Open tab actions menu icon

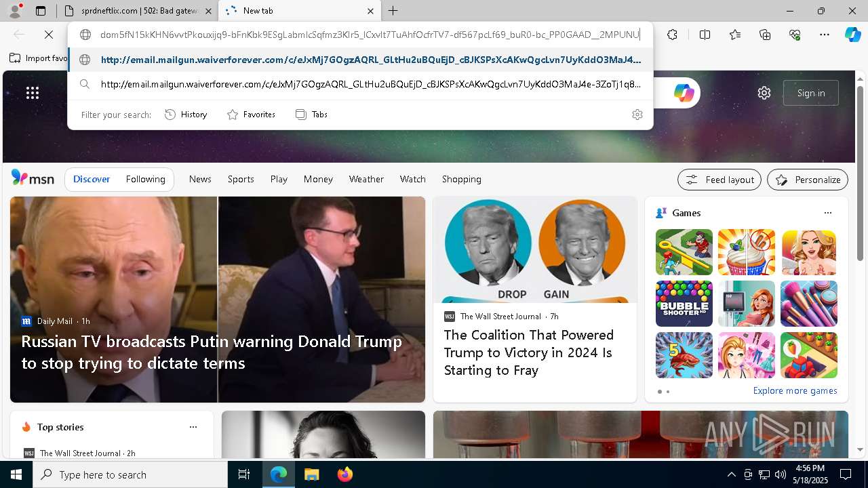coord(41,11)
